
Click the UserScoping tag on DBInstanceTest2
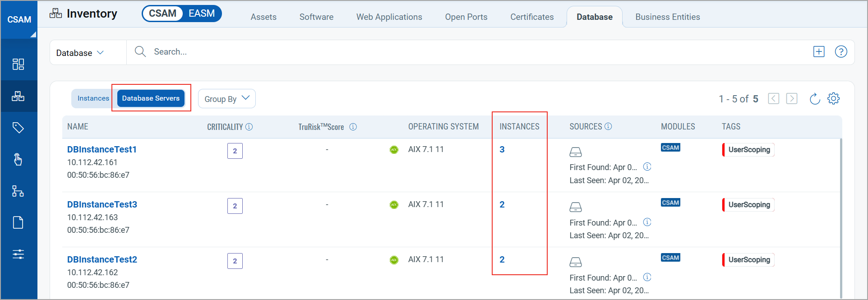pos(748,260)
